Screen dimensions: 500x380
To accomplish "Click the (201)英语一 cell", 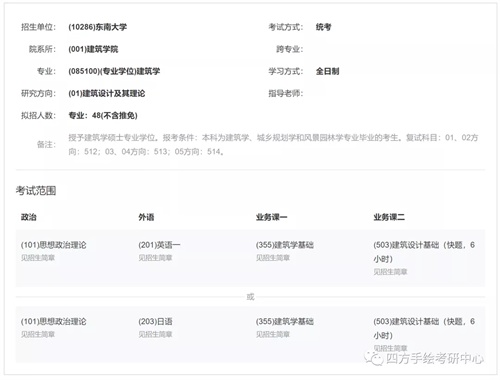I will [159, 245].
